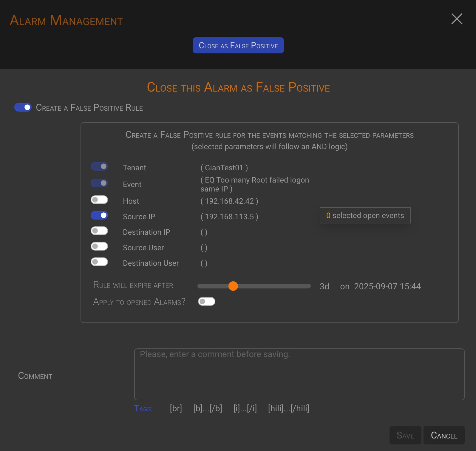
Task: Click the Close as False Positive button
Action: 238,45
